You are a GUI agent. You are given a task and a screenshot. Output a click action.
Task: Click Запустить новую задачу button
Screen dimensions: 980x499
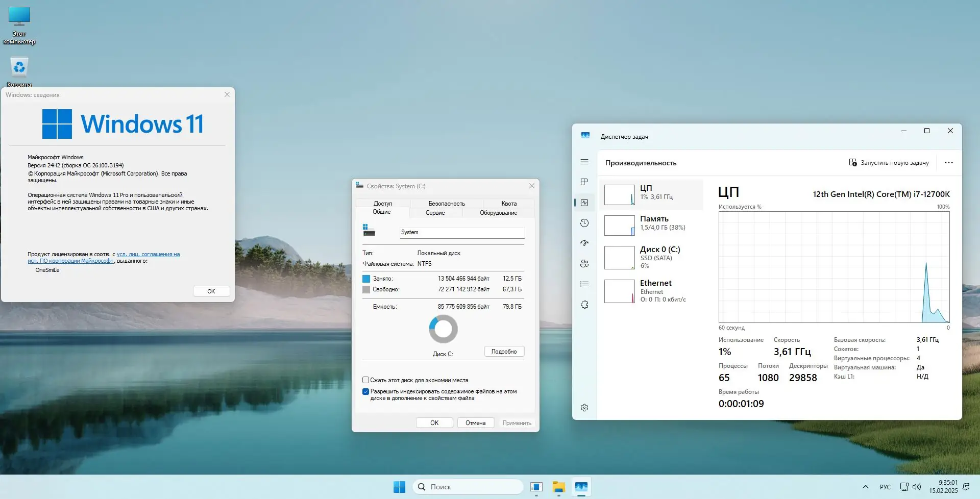(x=889, y=163)
